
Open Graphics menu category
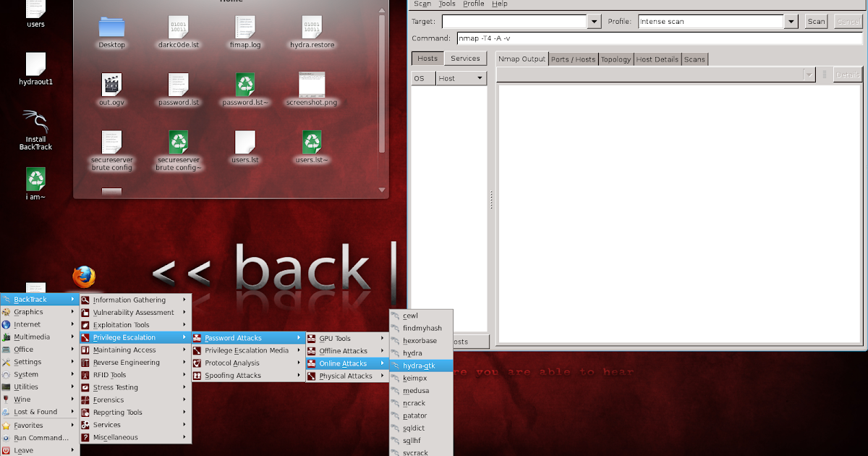coord(40,312)
